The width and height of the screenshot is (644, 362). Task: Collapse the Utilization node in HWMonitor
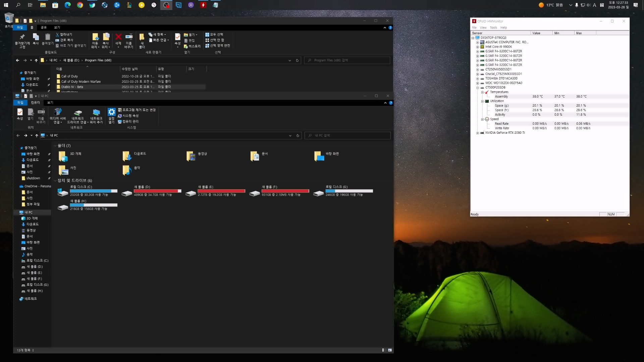pyautogui.click(x=482, y=101)
